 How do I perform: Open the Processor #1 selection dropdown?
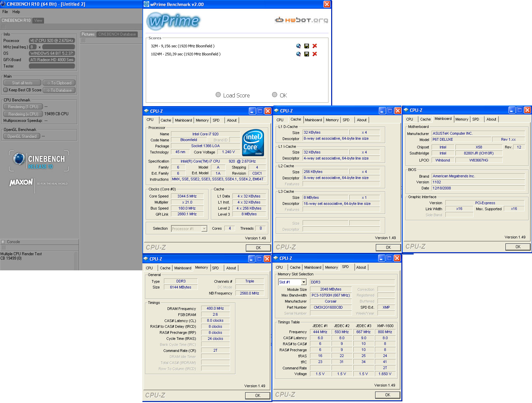pos(204,229)
